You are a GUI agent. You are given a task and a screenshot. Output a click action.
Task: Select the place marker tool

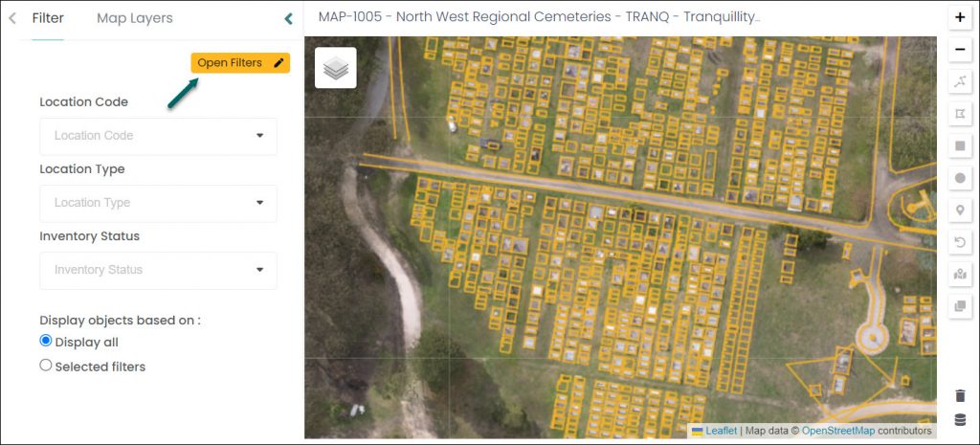click(960, 211)
